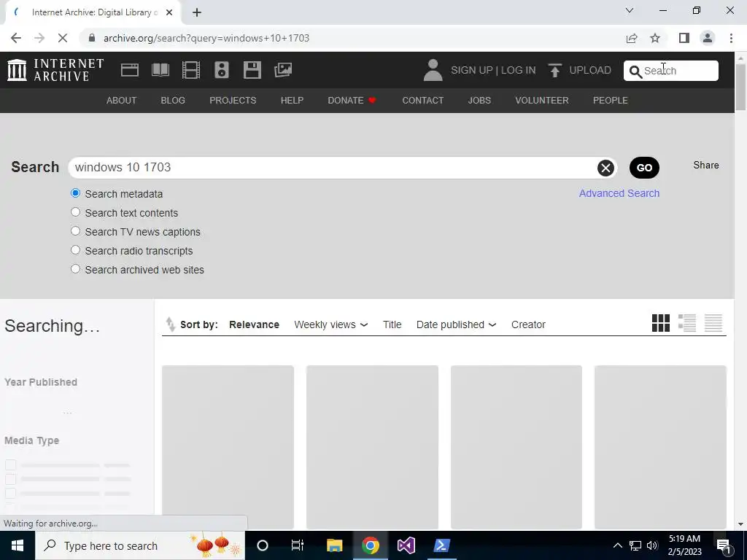
Task: Open the BLOG menu item
Action: coord(173,101)
